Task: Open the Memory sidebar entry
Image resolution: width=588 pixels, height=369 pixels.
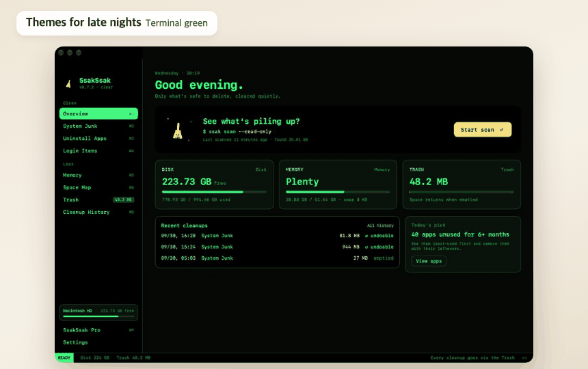Action: click(x=98, y=175)
